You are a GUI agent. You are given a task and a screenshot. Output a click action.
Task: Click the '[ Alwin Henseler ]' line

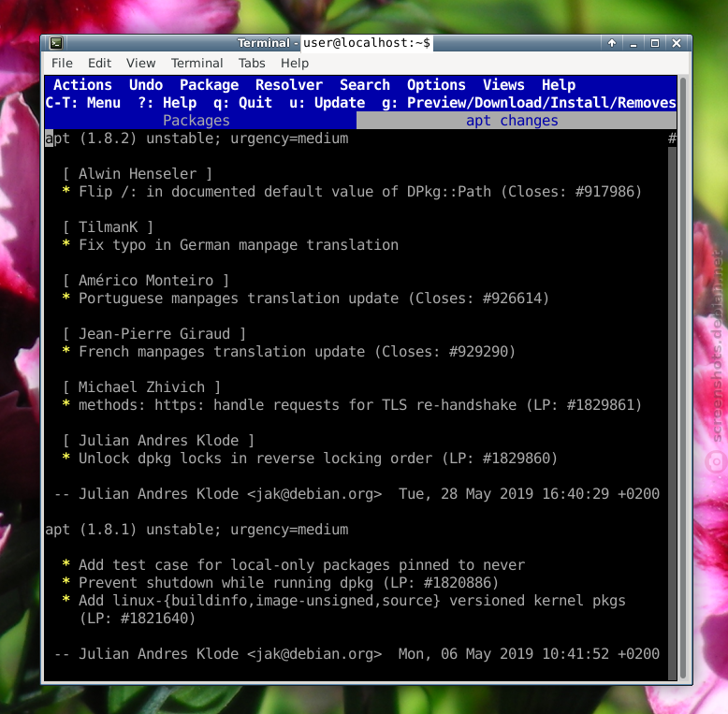138,174
